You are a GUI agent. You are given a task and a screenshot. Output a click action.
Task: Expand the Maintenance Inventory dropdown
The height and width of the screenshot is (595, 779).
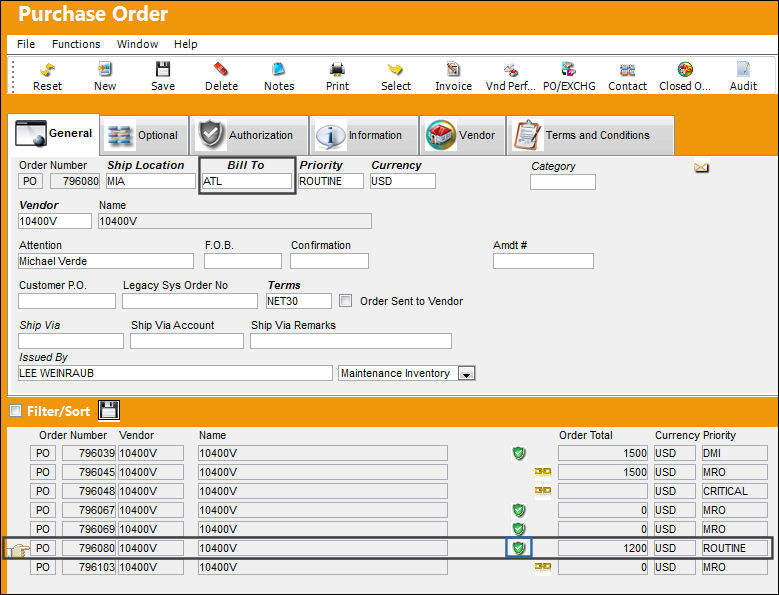(x=466, y=373)
